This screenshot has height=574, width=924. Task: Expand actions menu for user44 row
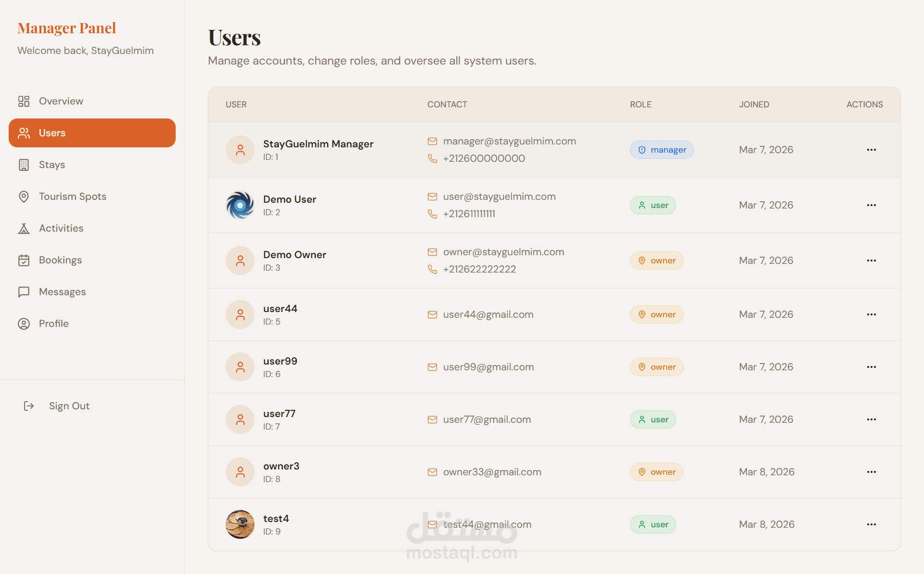click(x=871, y=314)
